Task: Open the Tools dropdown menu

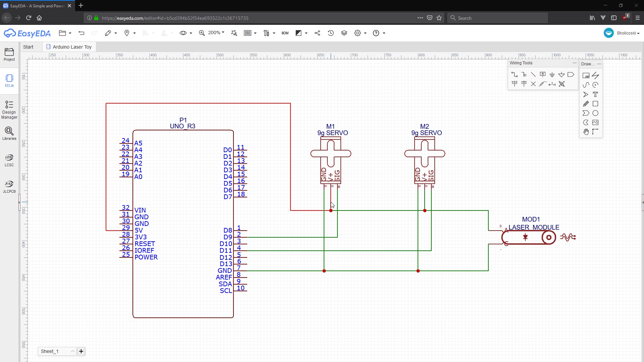Action: 269,33
